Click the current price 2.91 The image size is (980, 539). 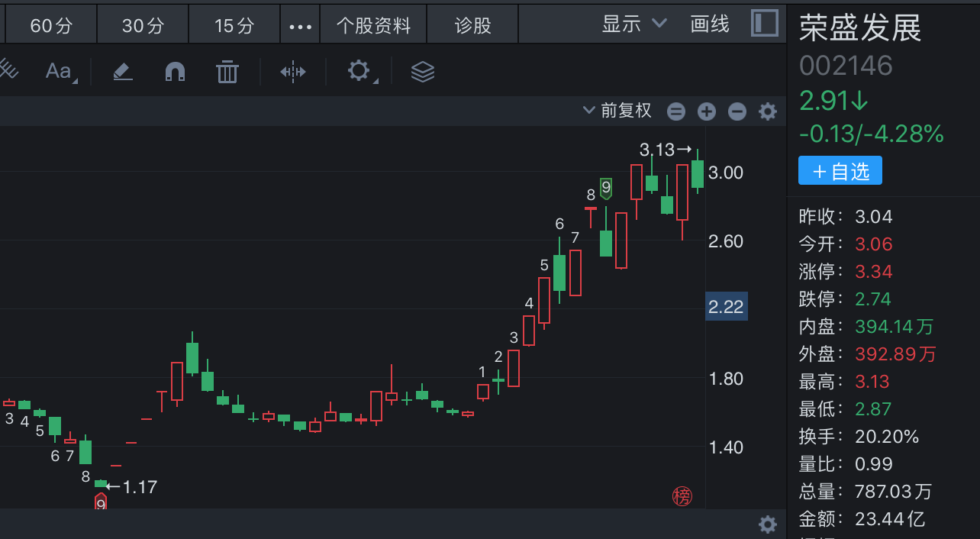[834, 100]
